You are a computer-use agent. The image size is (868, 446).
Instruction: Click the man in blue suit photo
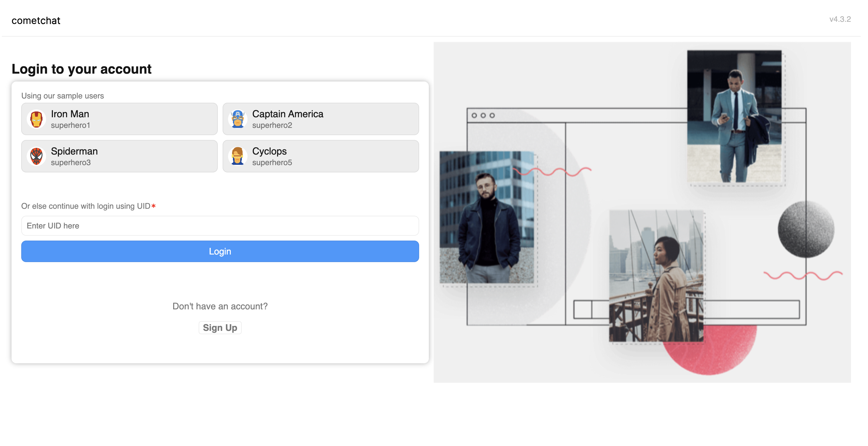734,116
